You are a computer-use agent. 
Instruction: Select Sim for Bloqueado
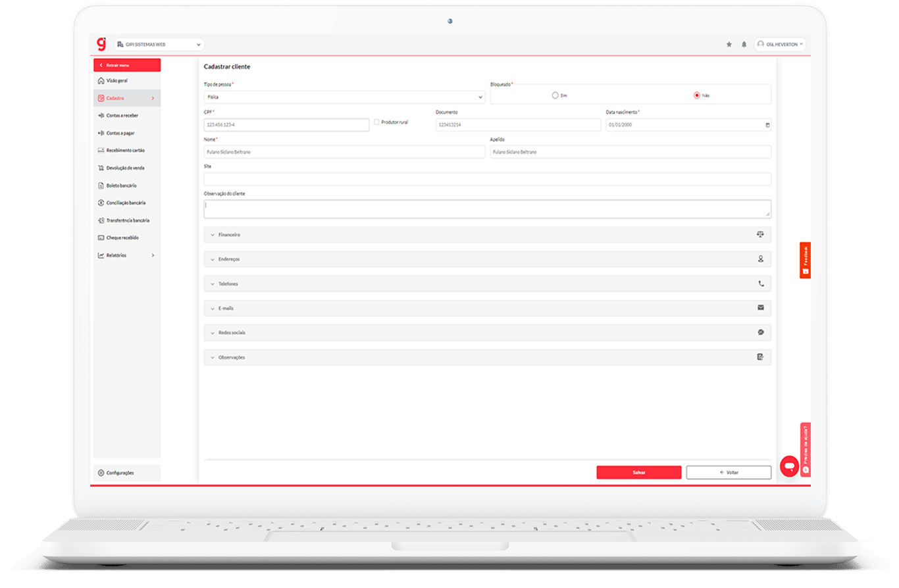click(555, 95)
